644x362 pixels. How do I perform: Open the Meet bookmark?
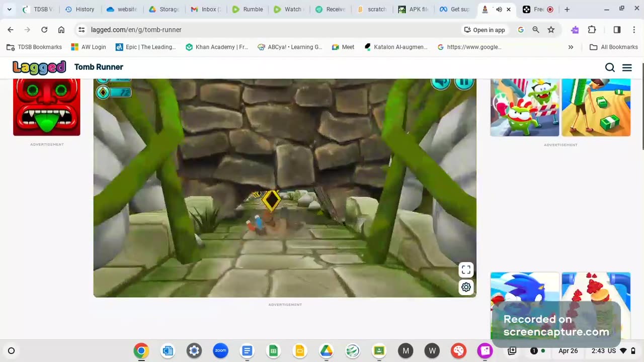[x=343, y=47]
